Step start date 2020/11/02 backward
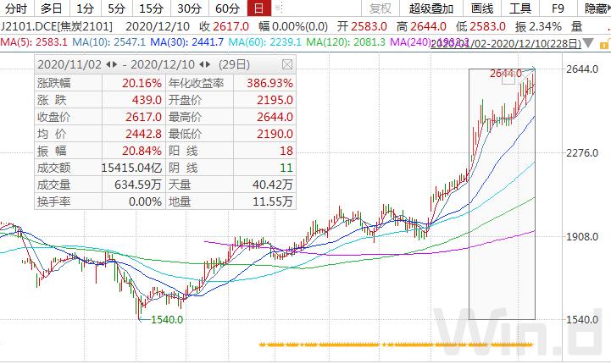The image size is (611, 364). (x=108, y=64)
